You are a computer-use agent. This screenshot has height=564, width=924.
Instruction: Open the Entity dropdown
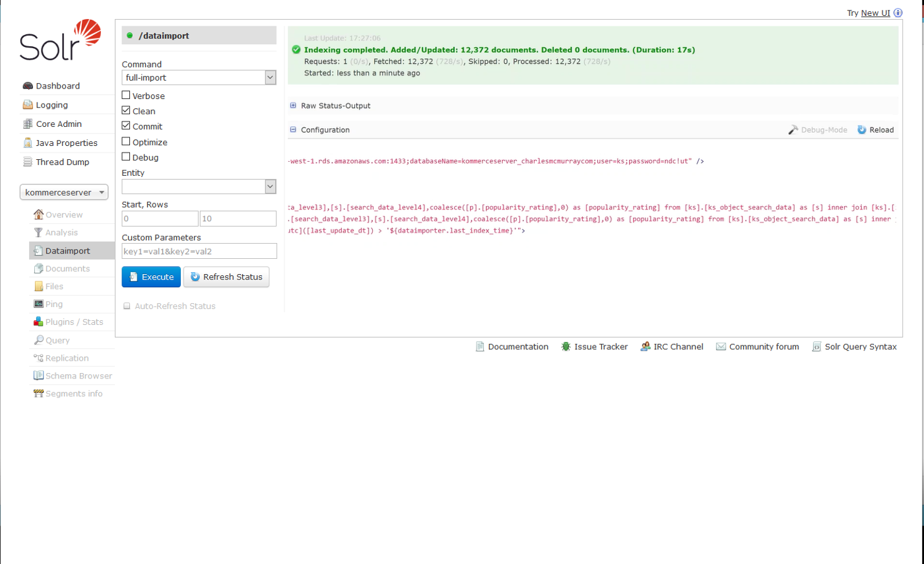[x=199, y=186]
